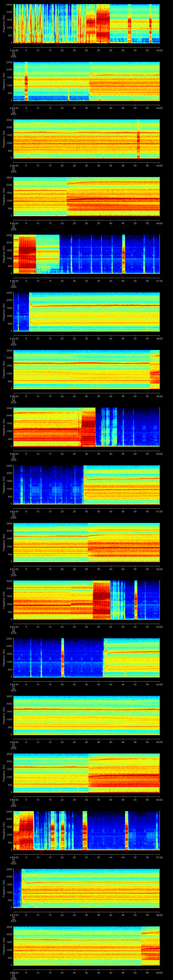Select the spectrogram panel starting at 4:42:00
The image size is (173, 980).
tap(87, 24)
